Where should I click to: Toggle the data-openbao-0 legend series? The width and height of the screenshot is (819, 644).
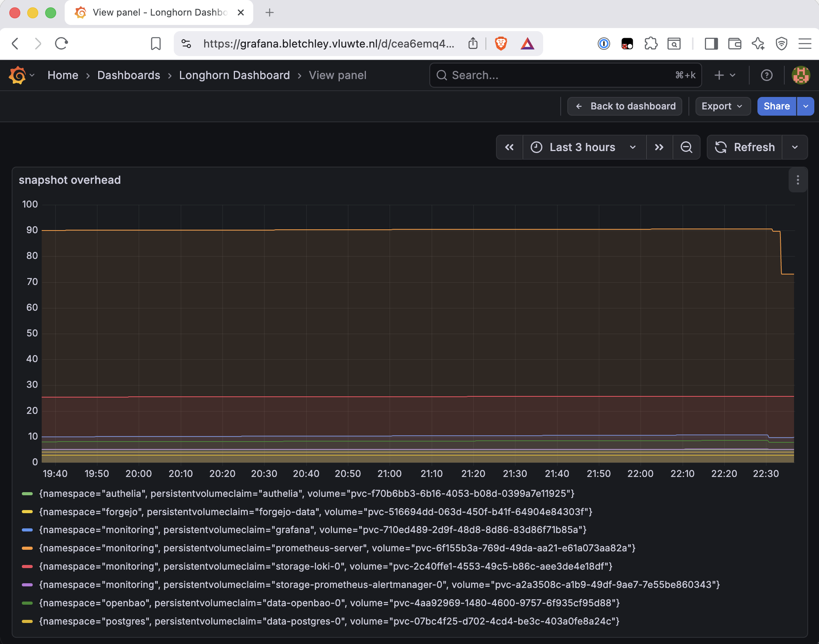(329, 603)
